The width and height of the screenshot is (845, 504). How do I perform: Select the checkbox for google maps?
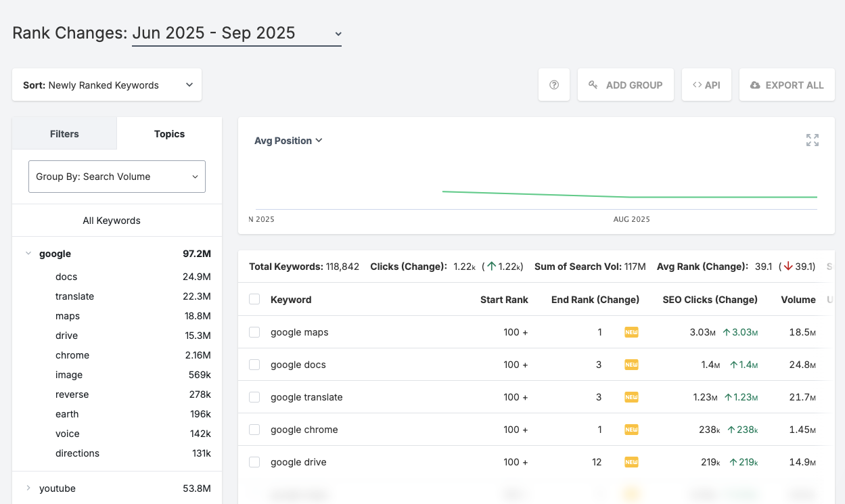254,332
